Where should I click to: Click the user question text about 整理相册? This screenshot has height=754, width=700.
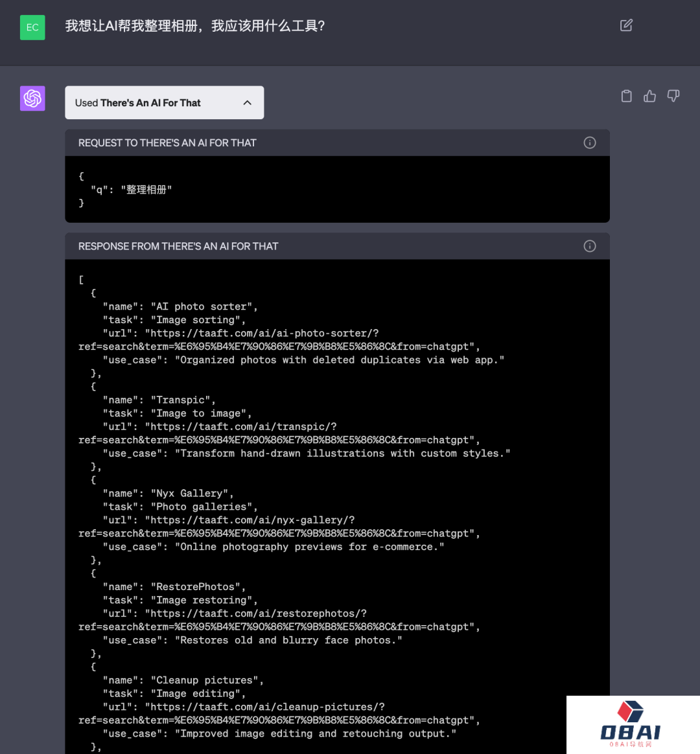click(x=195, y=26)
